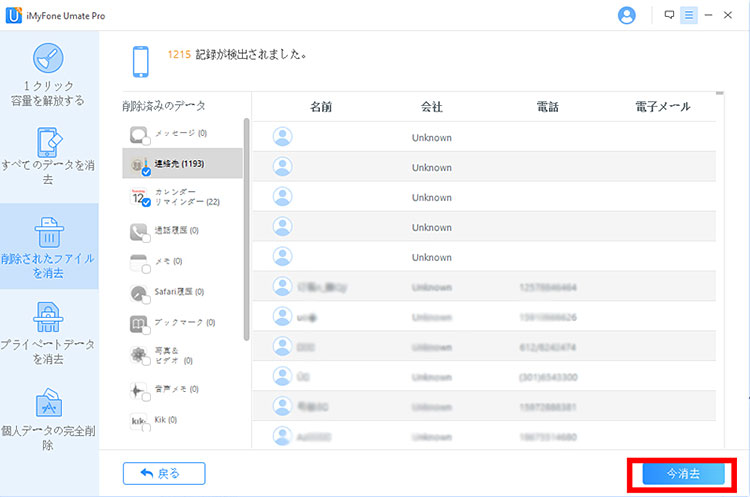This screenshot has height=497, width=750.
Task: Click the 名前 column header
Action: tap(321, 106)
